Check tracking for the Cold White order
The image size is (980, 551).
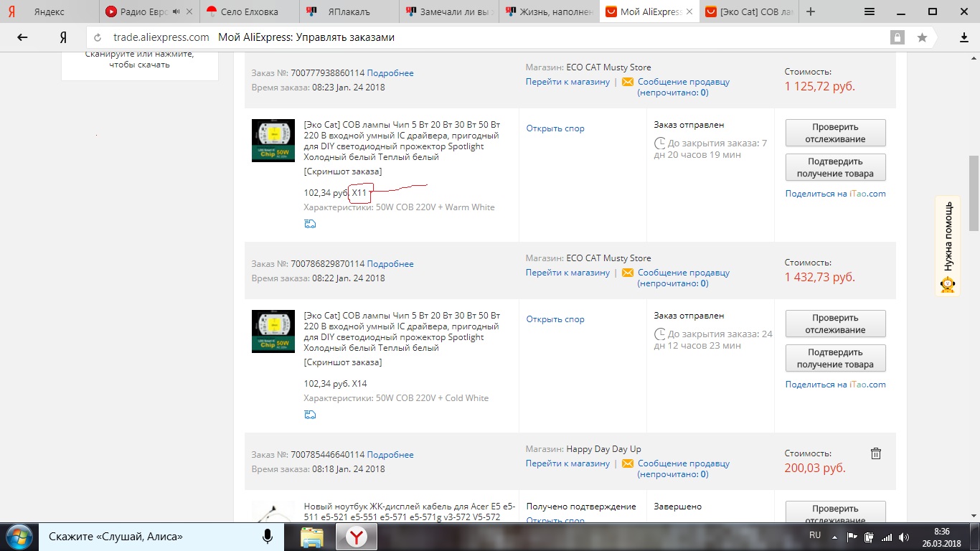pos(835,324)
